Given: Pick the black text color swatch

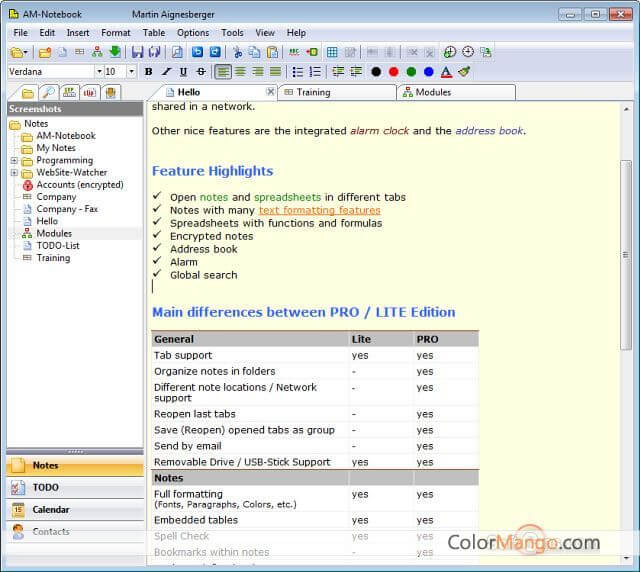Looking at the screenshot, I should click(376, 72).
